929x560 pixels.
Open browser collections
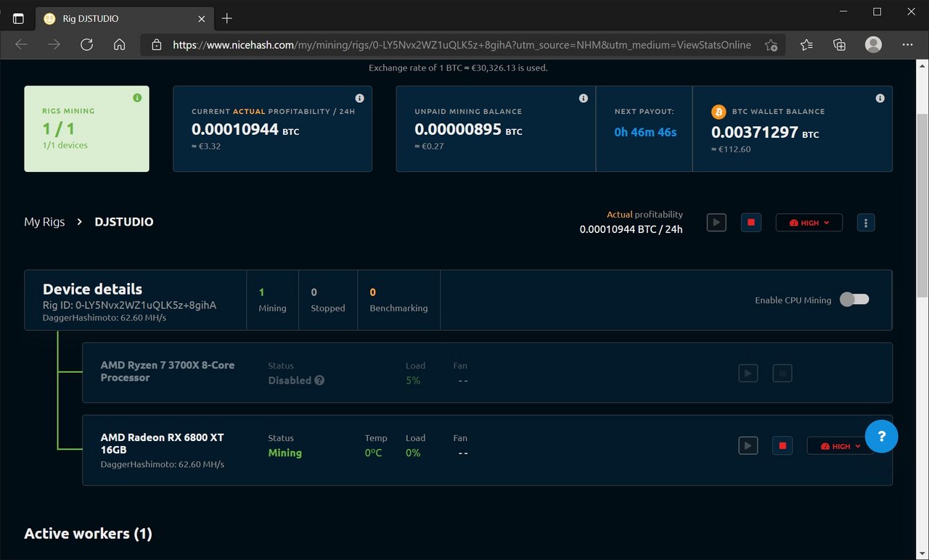(840, 45)
